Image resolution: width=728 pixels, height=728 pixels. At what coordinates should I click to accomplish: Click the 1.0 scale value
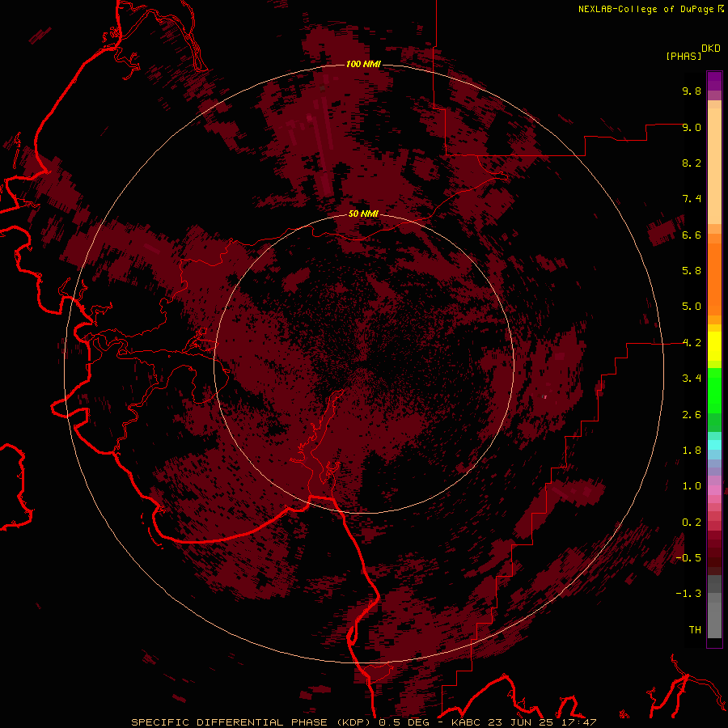[692, 486]
